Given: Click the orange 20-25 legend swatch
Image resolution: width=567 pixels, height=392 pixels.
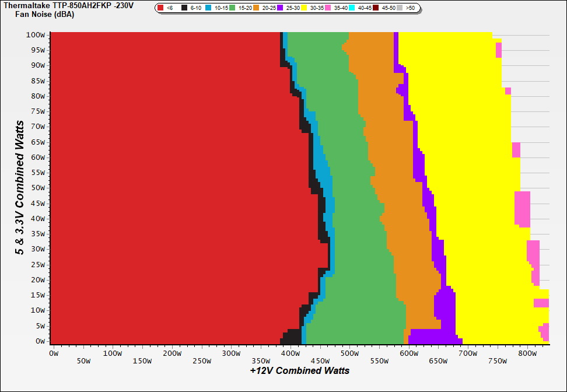Looking at the screenshot, I should (256, 8).
